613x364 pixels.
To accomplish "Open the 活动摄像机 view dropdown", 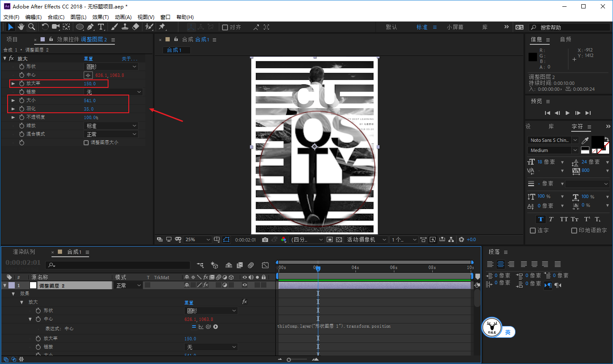I will 366,239.
